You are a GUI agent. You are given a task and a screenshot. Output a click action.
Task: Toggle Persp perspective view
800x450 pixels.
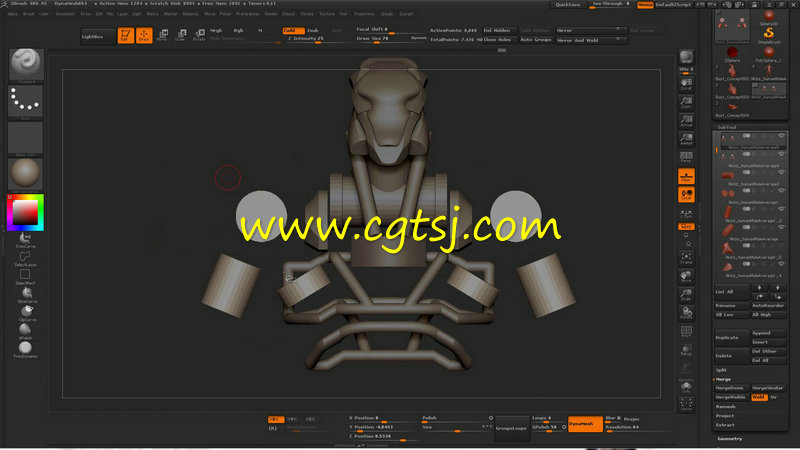tap(686, 158)
